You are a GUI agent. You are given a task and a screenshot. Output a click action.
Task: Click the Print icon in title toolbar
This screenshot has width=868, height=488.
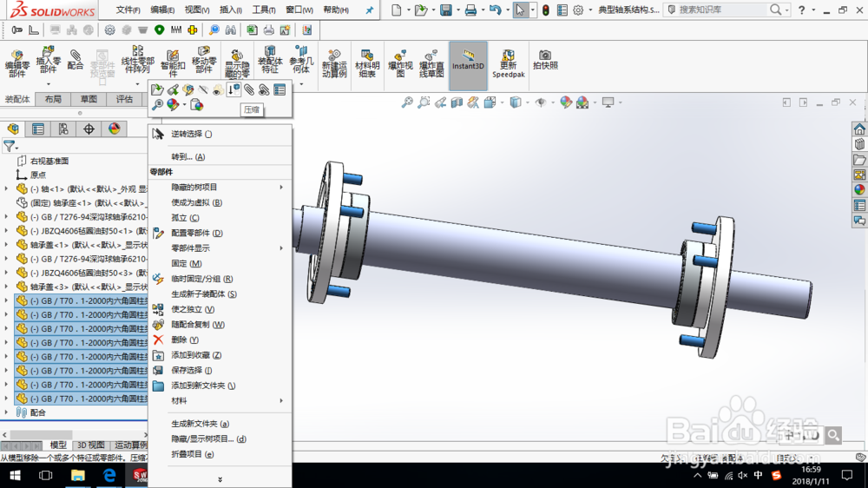470,10
